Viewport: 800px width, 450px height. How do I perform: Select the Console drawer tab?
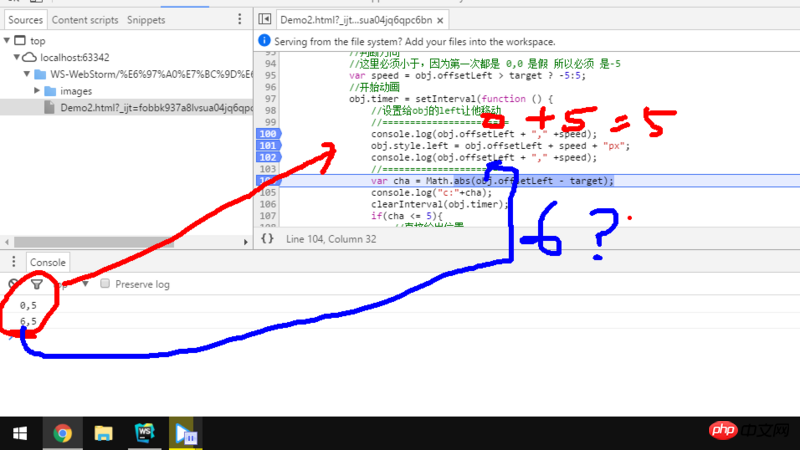tap(47, 262)
